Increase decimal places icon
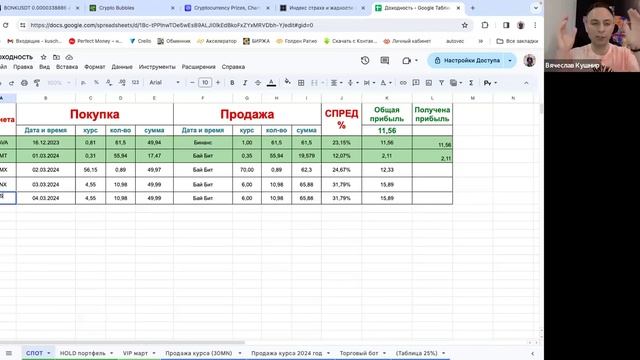 pos(122,83)
